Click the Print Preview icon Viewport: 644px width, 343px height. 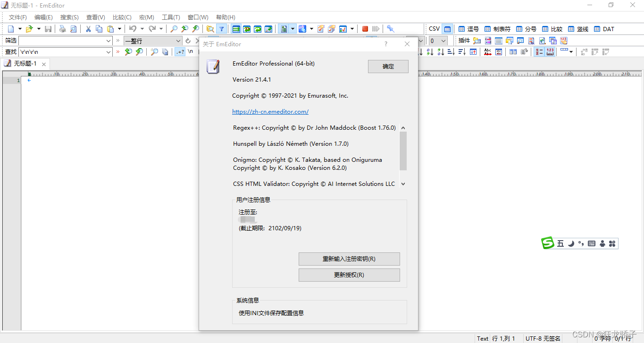[x=74, y=29]
